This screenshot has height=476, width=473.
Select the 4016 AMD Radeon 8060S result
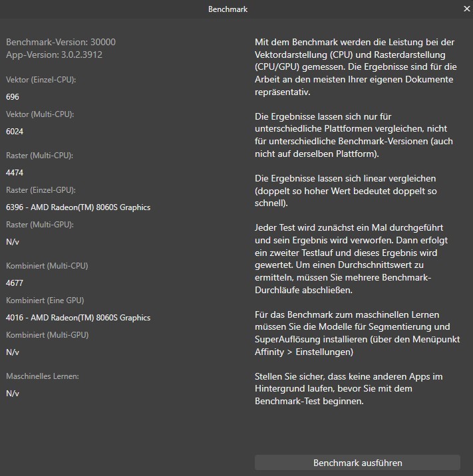coord(78,317)
